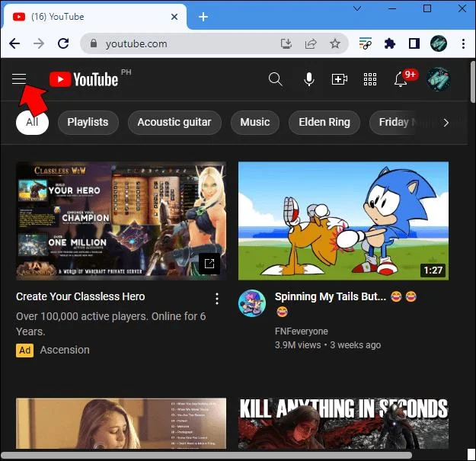The image size is (476, 461).
Task: Click the 1:27 duration badge
Action: [433, 270]
